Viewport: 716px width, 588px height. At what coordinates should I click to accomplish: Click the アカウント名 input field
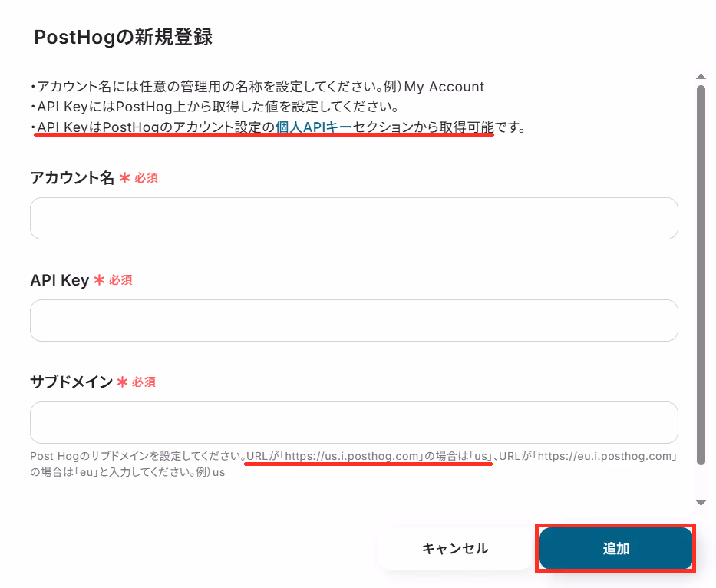[x=354, y=218]
